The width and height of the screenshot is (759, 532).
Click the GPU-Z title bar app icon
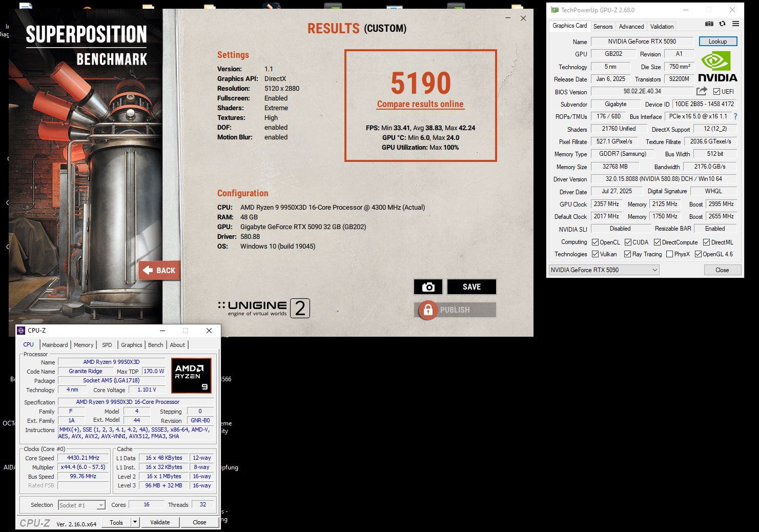pyautogui.click(x=555, y=10)
